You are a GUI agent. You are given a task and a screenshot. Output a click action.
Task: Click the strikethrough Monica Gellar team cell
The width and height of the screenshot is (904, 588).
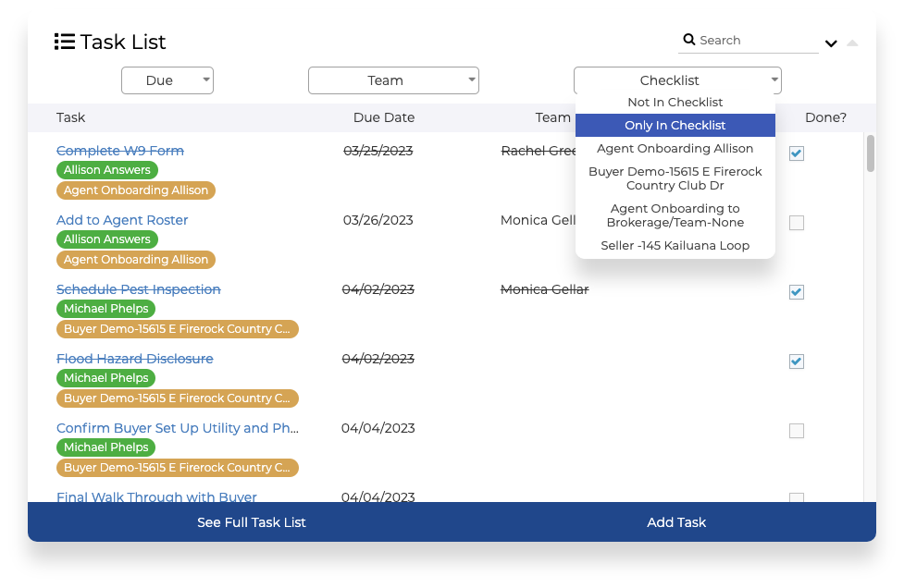coord(545,289)
